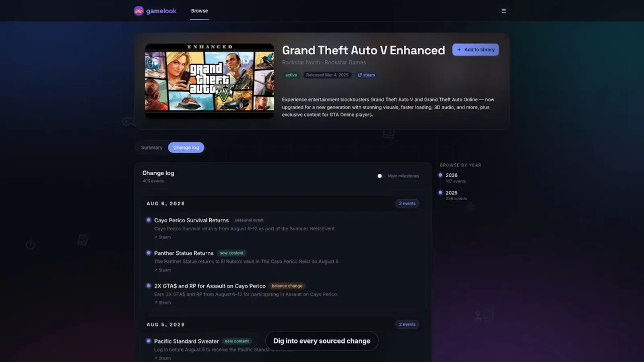Click new content tag beside Panther Statue Returns
644x362 pixels.
pyautogui.click(x=231, y=253)
